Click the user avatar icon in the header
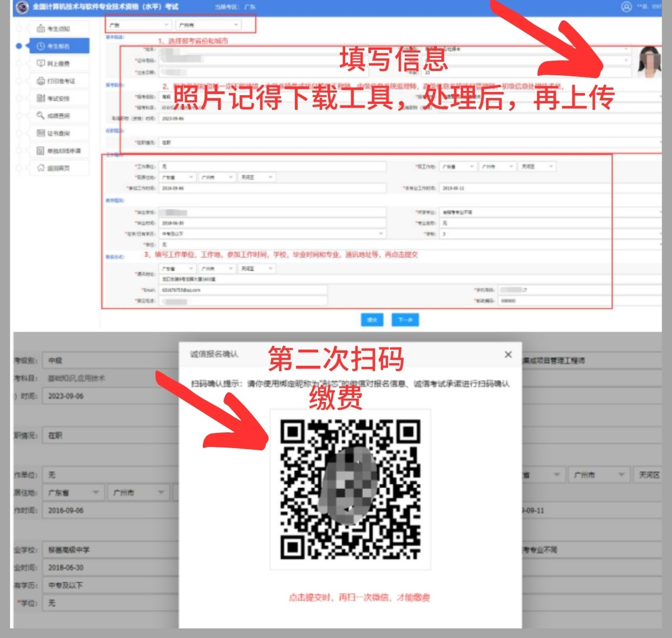This screenshot has width=672, height=638. pos(626,7)
